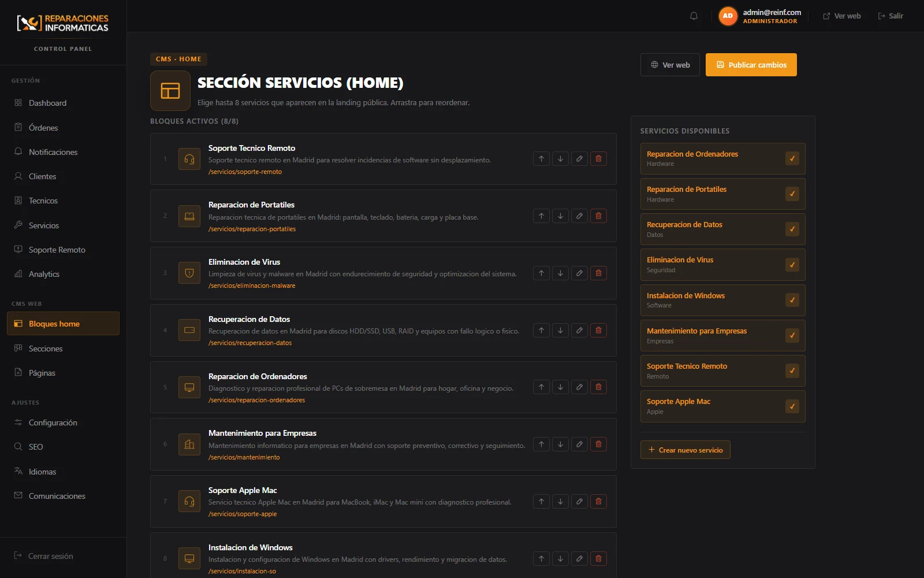This screenshot has width=924, height=578.
Task: Toggle Soporte Apple Mac service checkbox
Action: pyautogui.click(x=792, y=406)
